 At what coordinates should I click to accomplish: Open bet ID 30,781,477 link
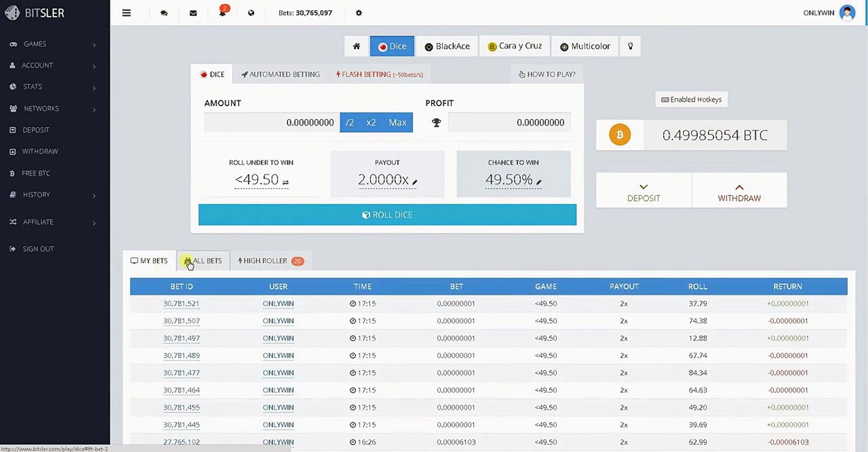181,373
